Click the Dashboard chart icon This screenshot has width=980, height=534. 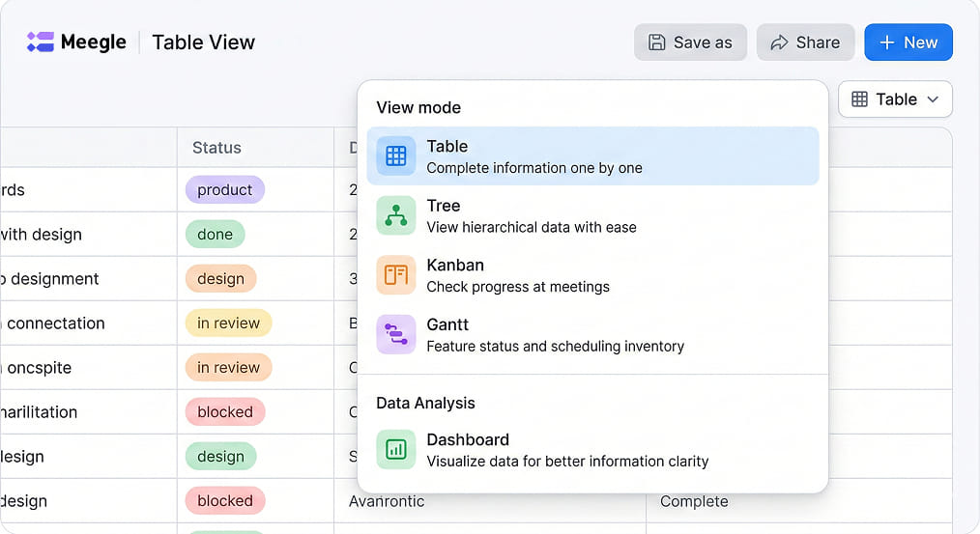coord(395,449)
